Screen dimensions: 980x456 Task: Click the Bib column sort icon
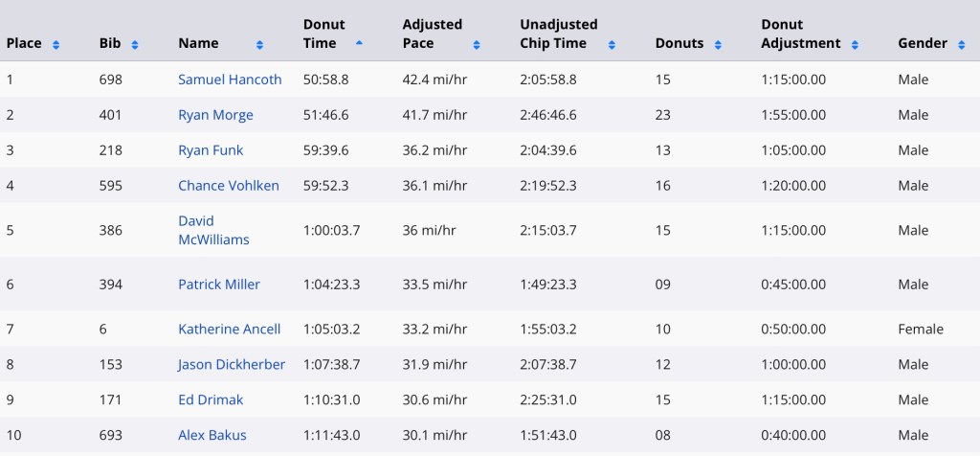[134, 44]
